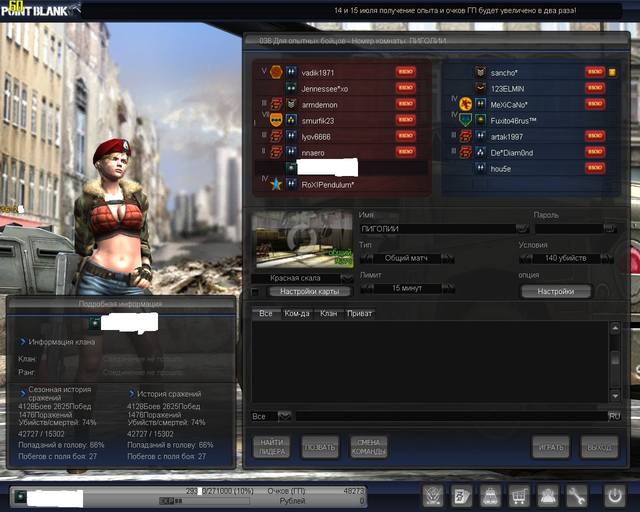Open the missions cards icon
This screenshot has height=512, width=640.
[462, 496]
